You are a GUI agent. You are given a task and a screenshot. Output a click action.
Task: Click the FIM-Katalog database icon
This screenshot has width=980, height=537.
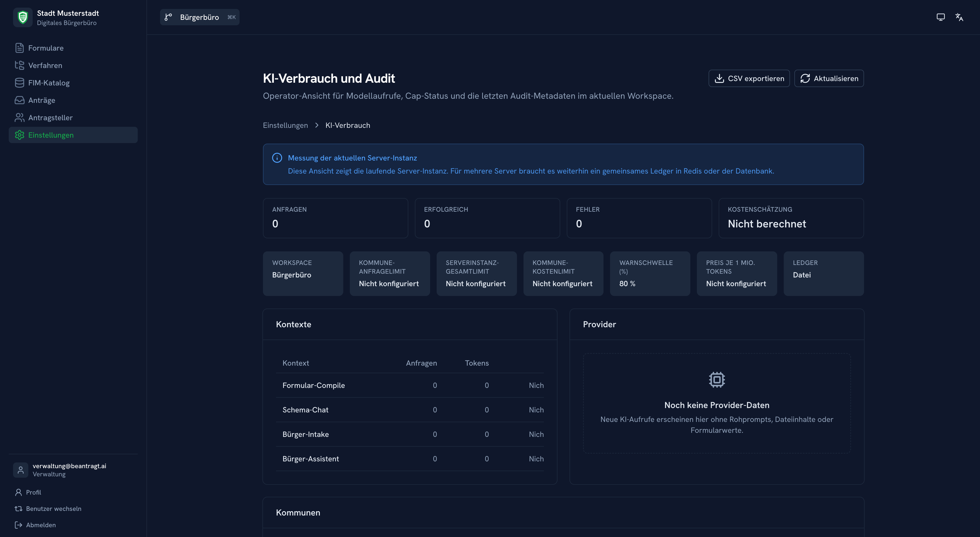click(19, 83)
